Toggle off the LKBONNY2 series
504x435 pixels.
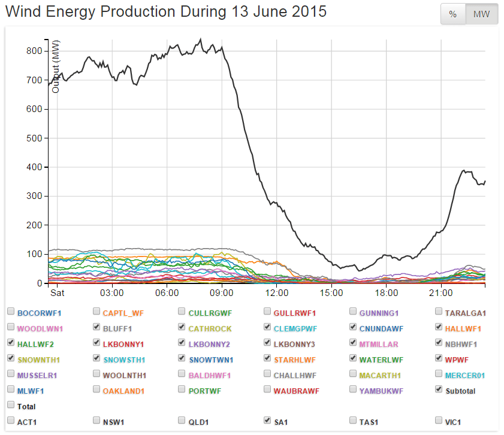pos(182,343)
